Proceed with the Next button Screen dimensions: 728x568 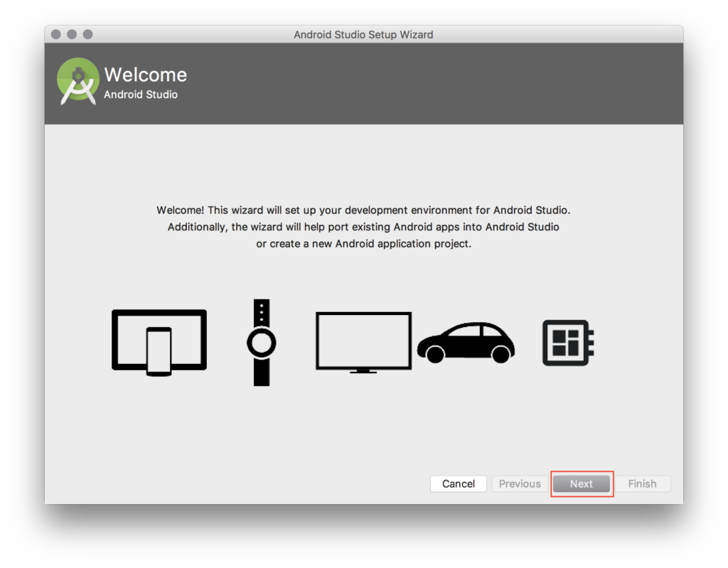pyautogui.click(x=582, y=484)
